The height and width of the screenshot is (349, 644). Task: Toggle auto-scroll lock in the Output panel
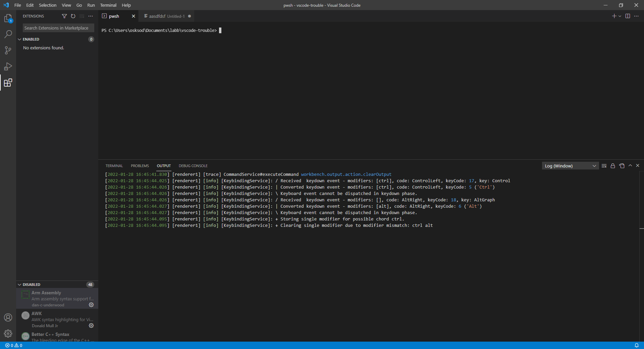[613, 166]
